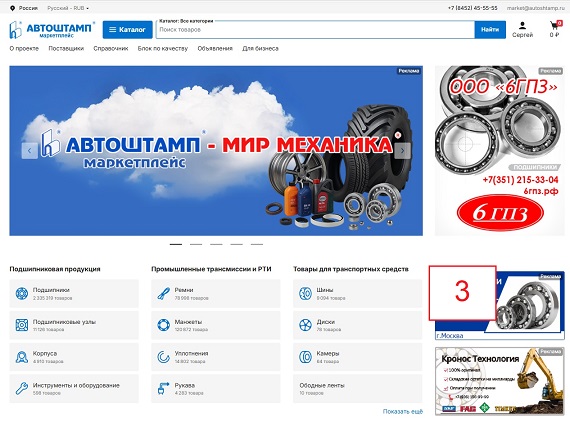Open the Поставщики menu item
This screenshot has width=570, height=422.
click(66, 48)
